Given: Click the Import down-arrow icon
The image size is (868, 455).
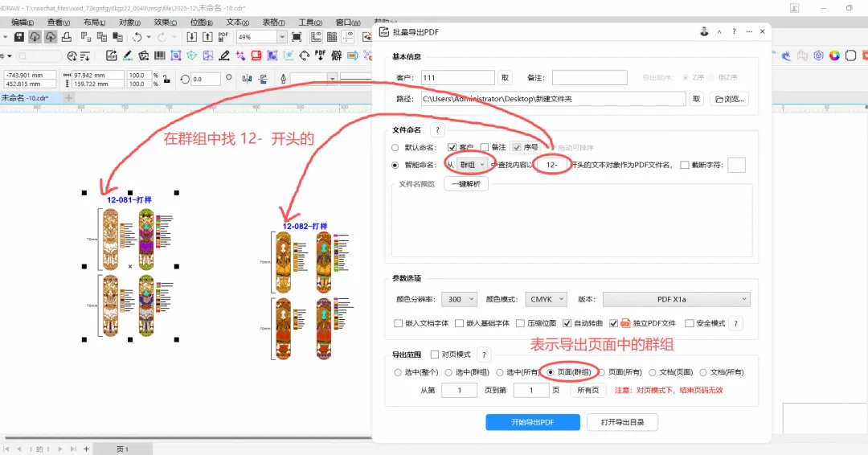Looking at the screenshot, I should (191, 37).
